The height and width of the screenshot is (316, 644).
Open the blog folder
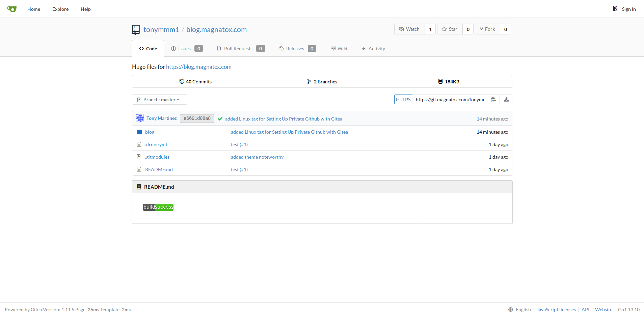pos(150,132)
